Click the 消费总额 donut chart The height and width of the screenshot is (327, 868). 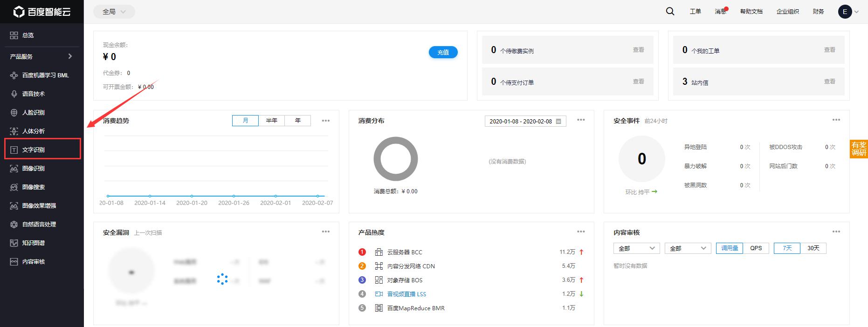(x=395, y=159)
